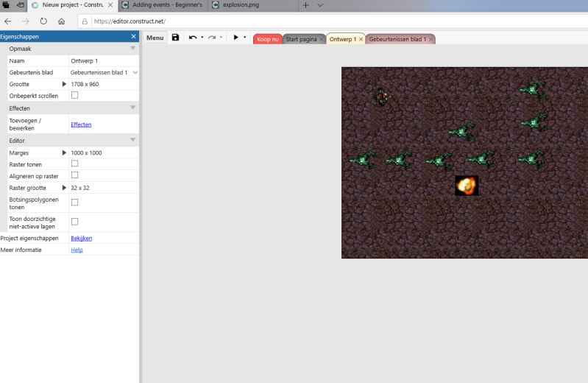Go to the browser home page

click(62, 21)
